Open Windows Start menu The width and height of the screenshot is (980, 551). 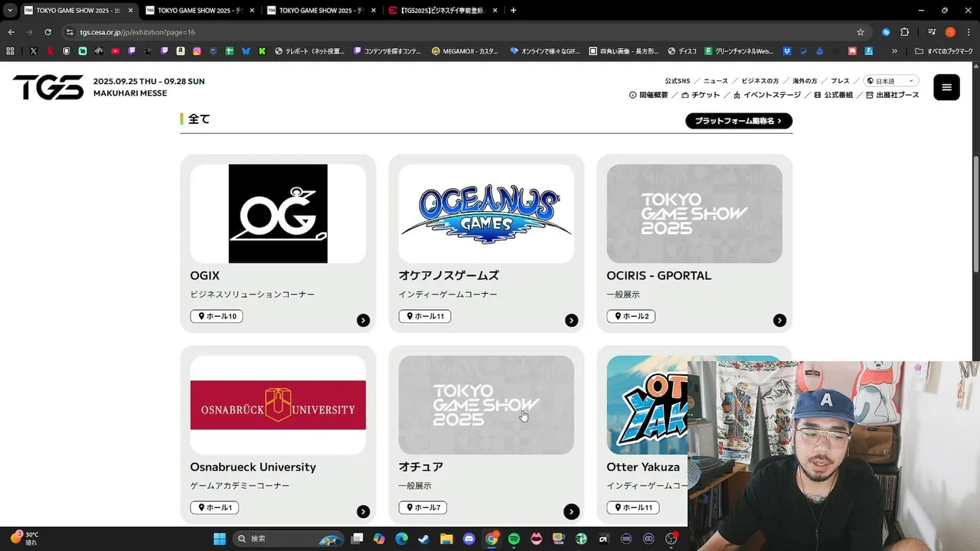pos(219,539)
